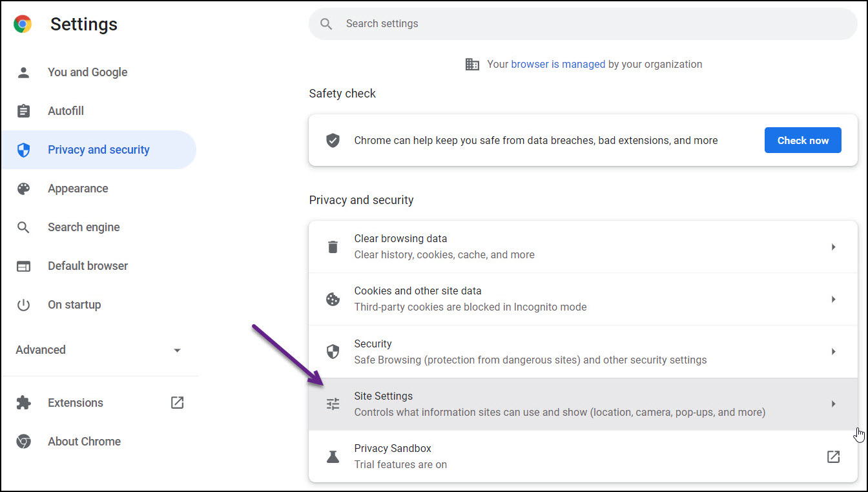Viewport: 868px width, 492px height.
Task: Select On startup in the sidebar
Action: tap(74, 305)
